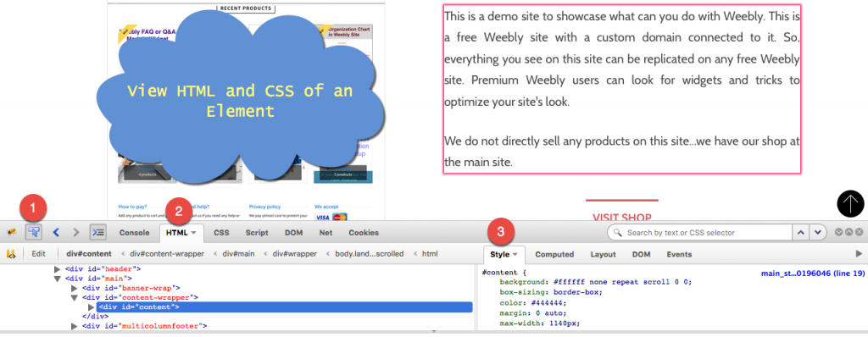The image size is (868, 337).
Task: Find next match with down arrow
Action: coord(818,232)
